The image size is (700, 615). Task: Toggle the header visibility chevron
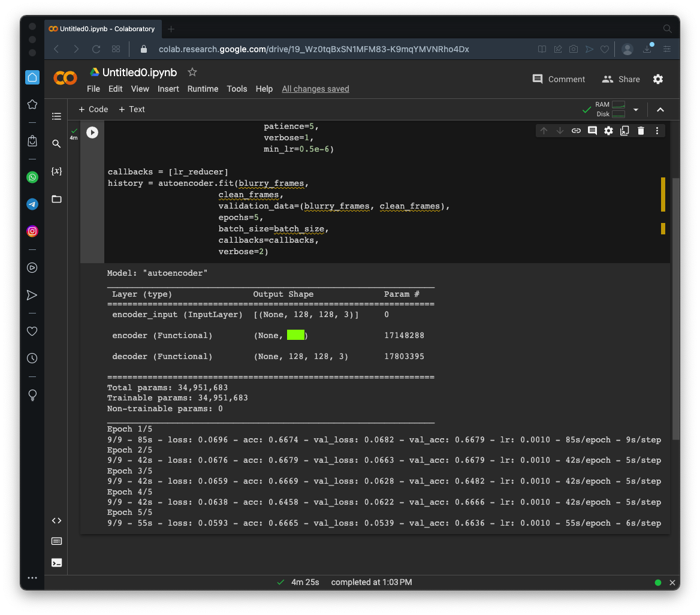click(660, 110)
